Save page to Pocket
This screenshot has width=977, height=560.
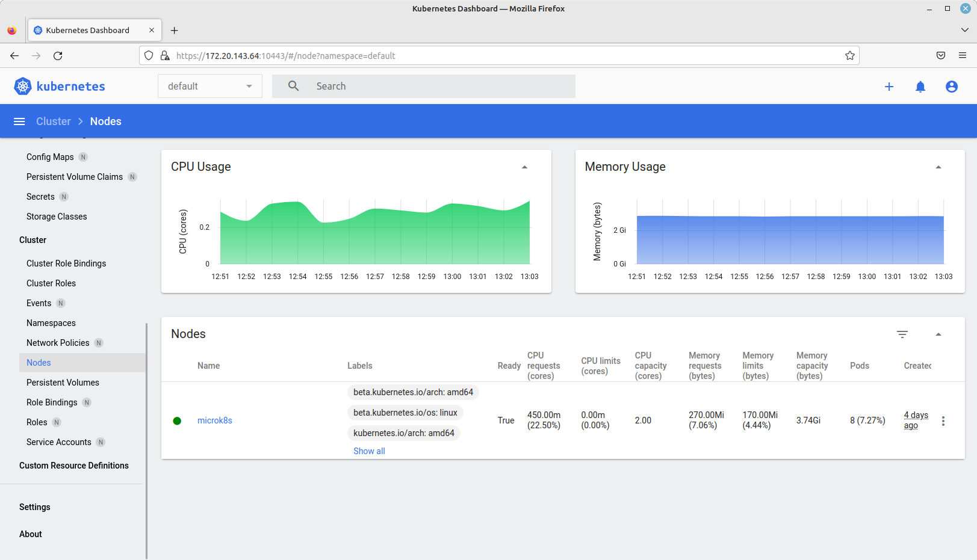point(941,55)
